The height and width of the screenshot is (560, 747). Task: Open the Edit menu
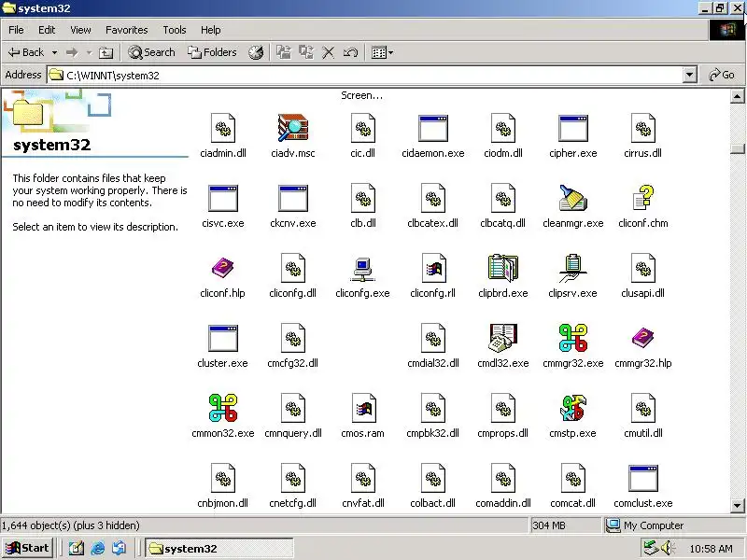click(47, 30)
